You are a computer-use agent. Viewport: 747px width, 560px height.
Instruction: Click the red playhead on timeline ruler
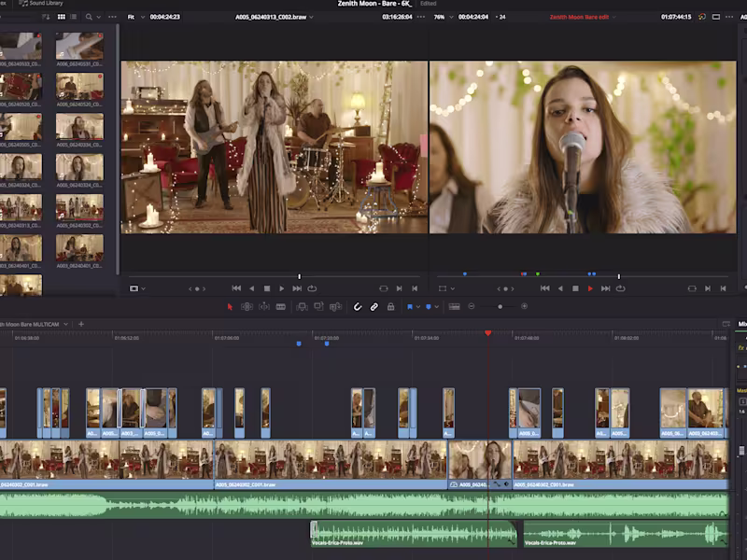point(487,333)
